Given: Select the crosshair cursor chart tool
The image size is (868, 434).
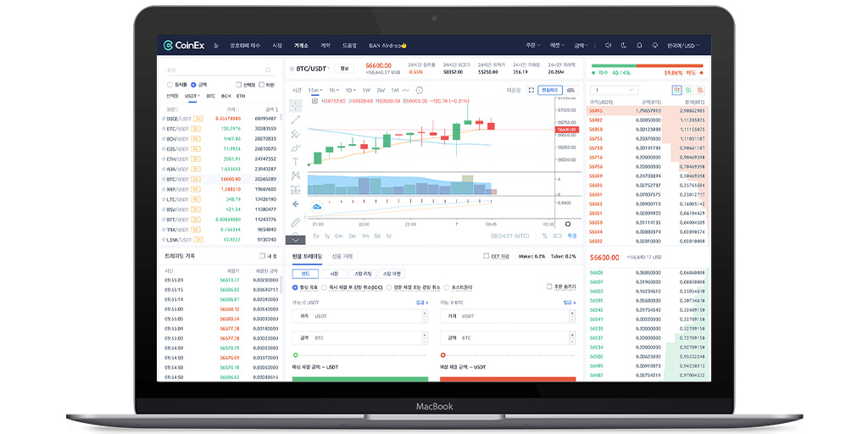Looking at the screenshot, I should [296, 106].
